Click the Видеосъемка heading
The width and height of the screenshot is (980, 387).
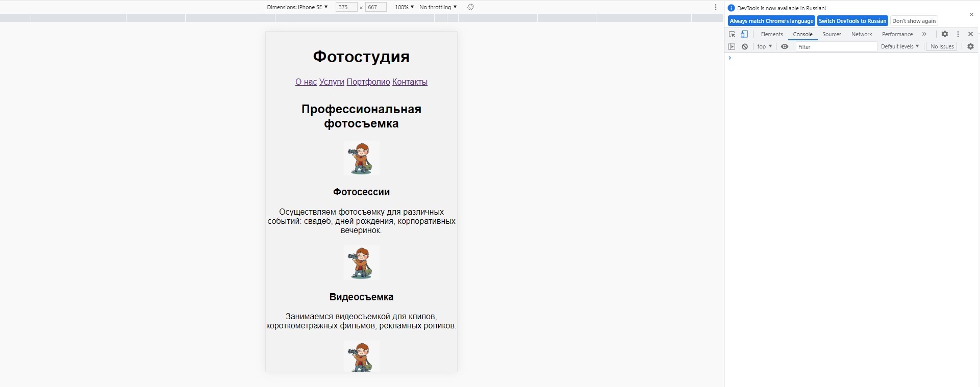click(x=361, y=297)
